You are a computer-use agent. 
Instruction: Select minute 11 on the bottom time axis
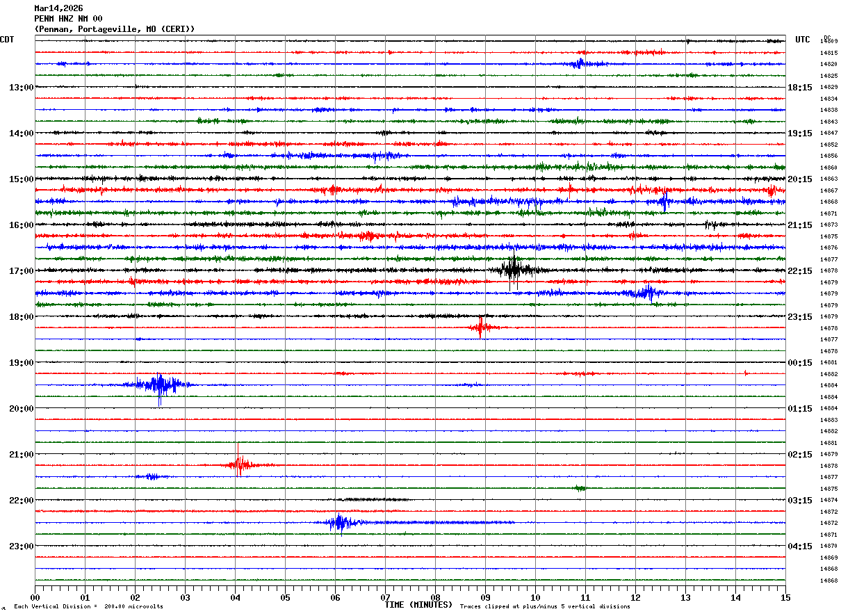click(x=585, y=597)
